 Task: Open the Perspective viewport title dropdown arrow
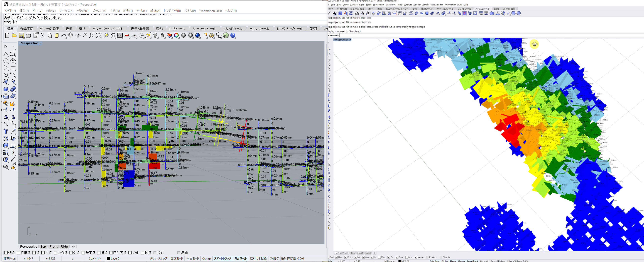click(x=41, y=43)
